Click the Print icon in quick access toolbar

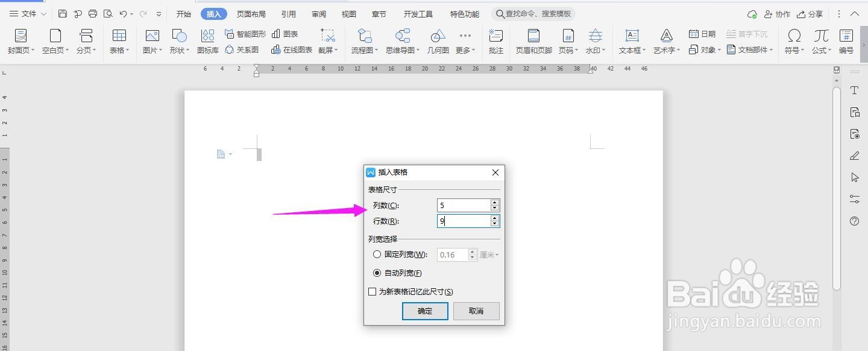(x=92, y=14)
